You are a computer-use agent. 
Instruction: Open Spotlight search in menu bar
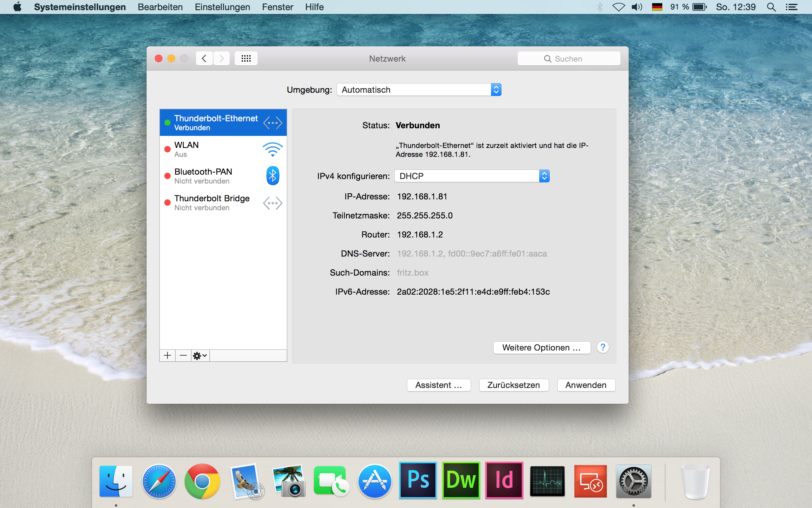click(771, 7)
